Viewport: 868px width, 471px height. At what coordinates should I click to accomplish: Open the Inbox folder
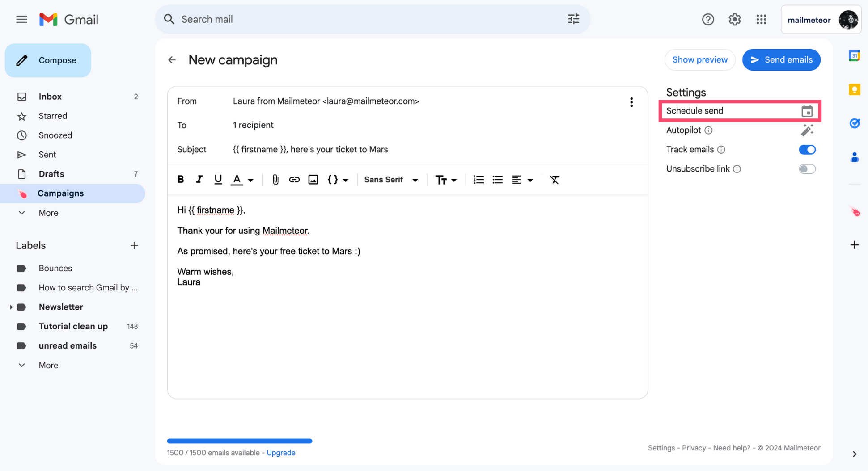click(72, 97)
